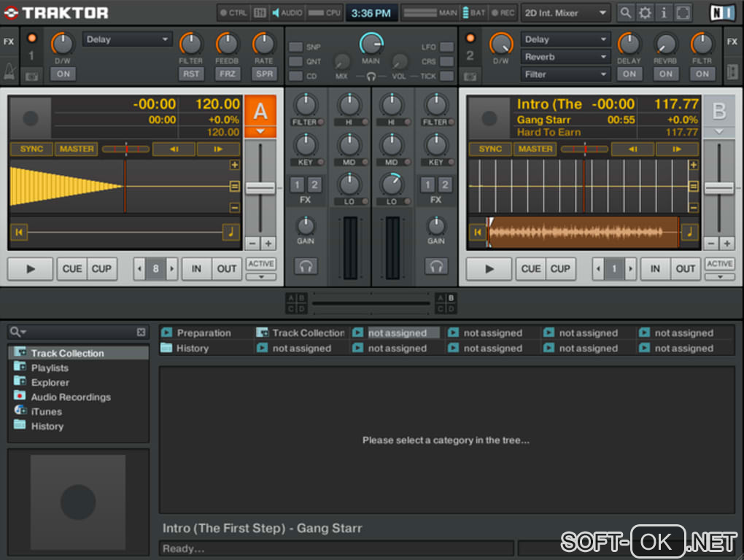Select Playlists in browser tree

click(x=50, y=367)
